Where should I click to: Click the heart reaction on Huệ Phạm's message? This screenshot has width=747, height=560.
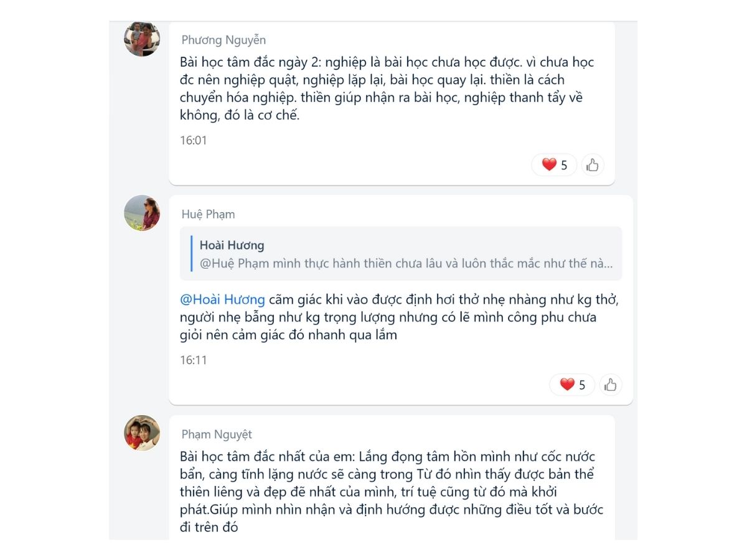click(x=572, y=385)
